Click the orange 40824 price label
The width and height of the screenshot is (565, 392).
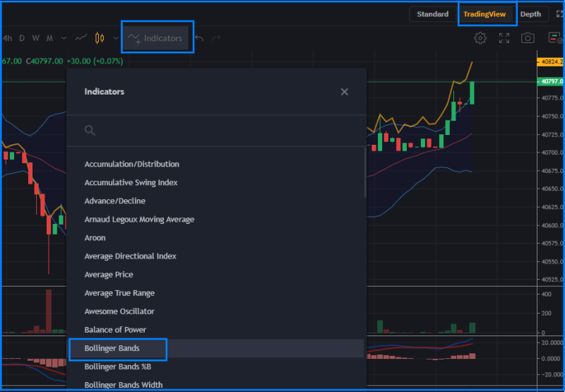pos(551,61)
